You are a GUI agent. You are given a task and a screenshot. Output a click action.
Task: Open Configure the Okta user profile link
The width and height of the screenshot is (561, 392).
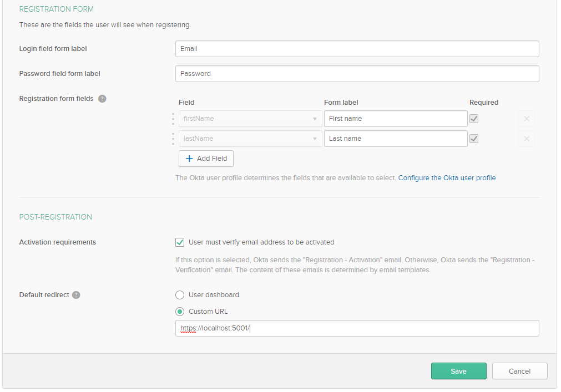click(447, 178)
